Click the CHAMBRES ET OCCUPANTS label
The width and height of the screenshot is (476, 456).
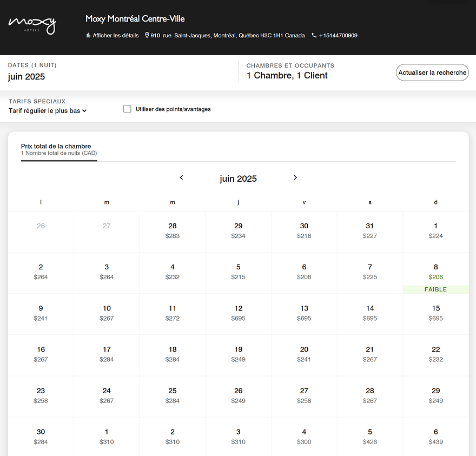(x=290, y=65)
